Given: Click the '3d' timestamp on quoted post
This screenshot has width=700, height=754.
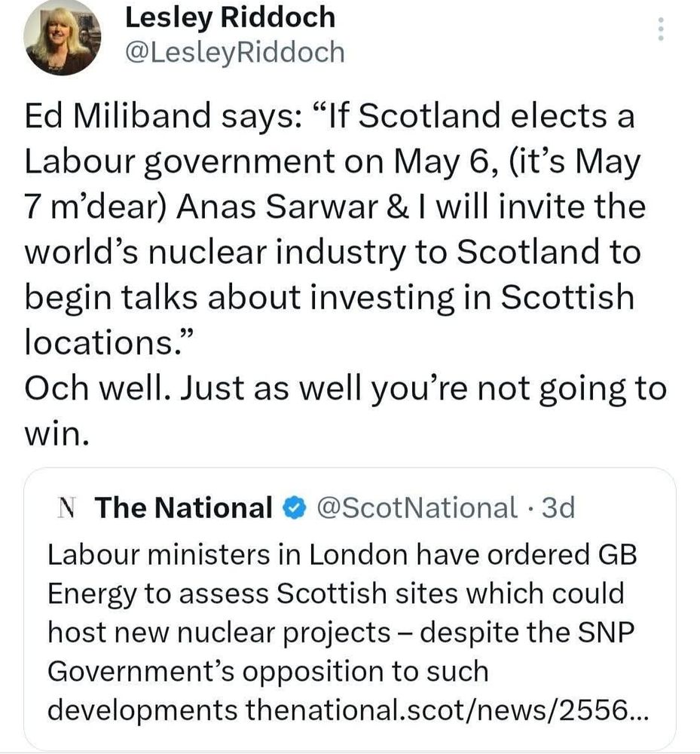Looking at the screenshot, I should tap(558, 508).
